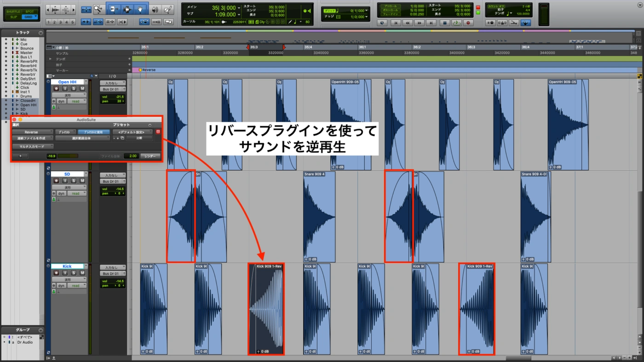This screenshot has height=362, width=644.
Task: Click Rewind in the transport
Action: pyautogui.click(x=408, y=23)
